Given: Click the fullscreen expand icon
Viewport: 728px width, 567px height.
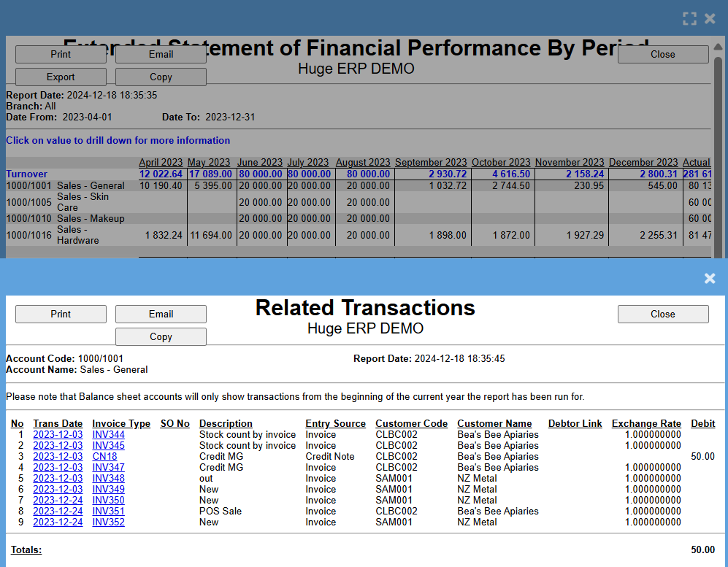Looking at the screenshot, I should tap(689, 19).
